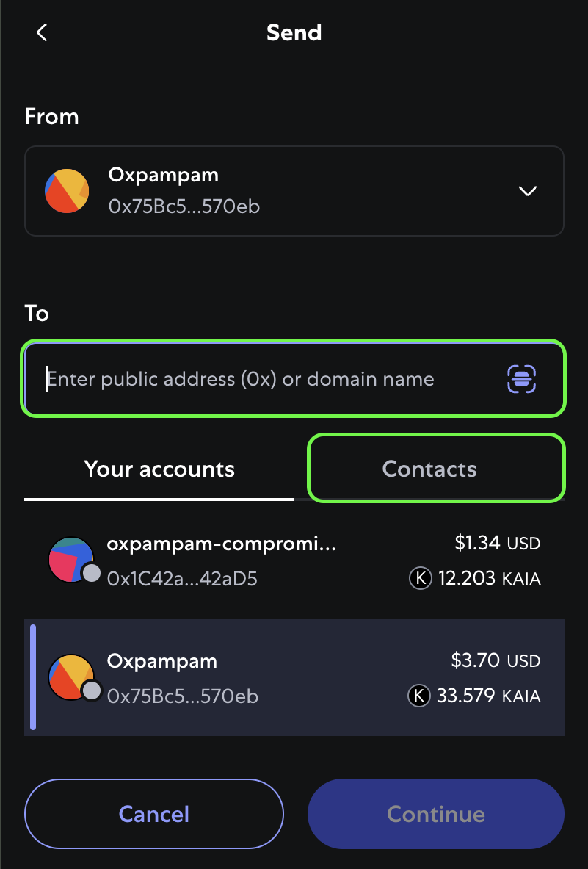
Task: Click the Continue button
Action: (436, 814)
